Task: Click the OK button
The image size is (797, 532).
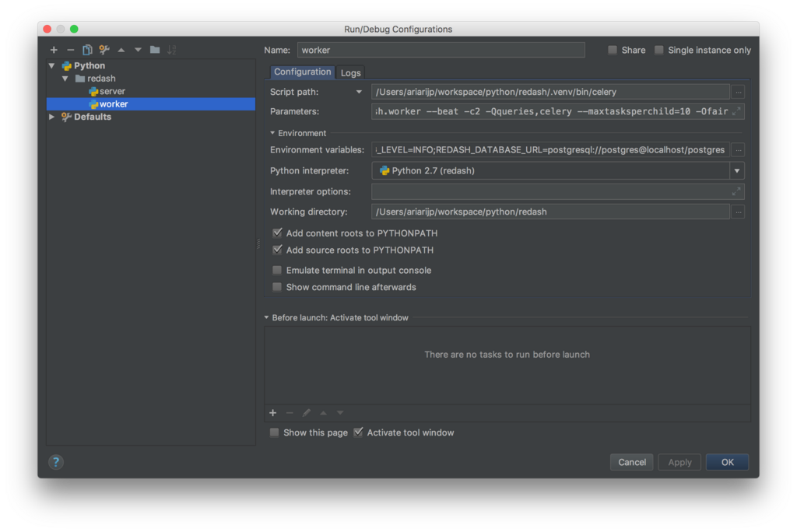Action: pos(726,461)
